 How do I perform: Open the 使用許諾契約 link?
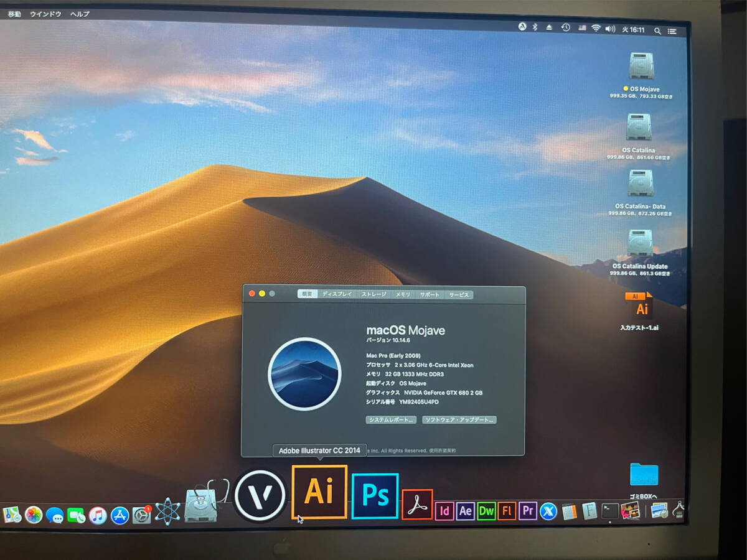point(444,450)
